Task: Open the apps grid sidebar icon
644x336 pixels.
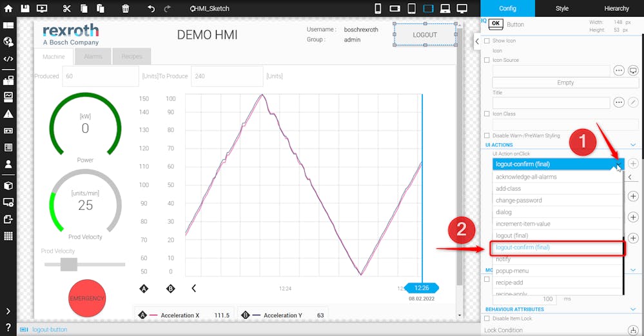Action: coord(8,236)
